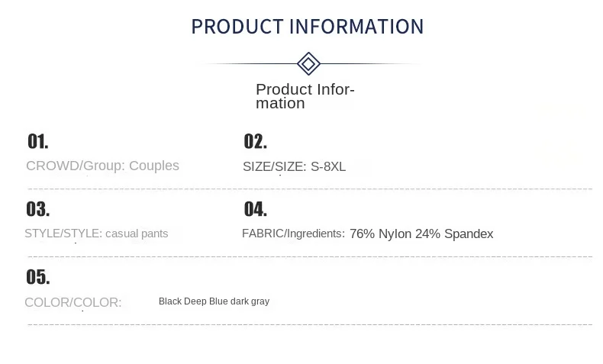Select the casual pants style value
The height and width of the screenshot is (364, 603).
[x=137, y=234]
